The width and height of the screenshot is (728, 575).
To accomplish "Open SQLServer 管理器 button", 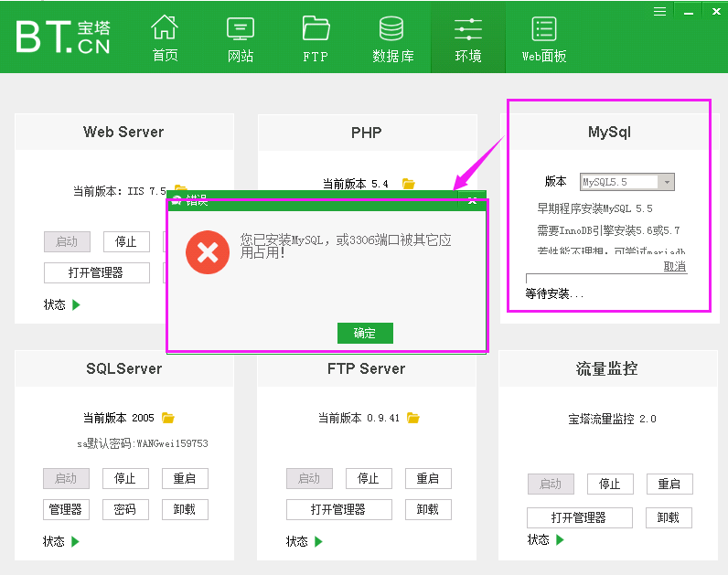I will (x=67, y=509).
